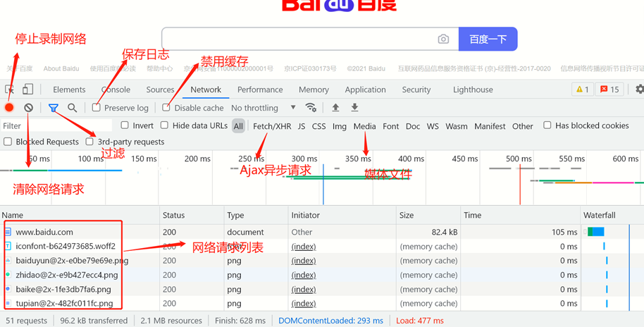Click font file icon beside iconfont-b624973685.woff2
Viewport: 644px width, 327px height.
(8, 246)
